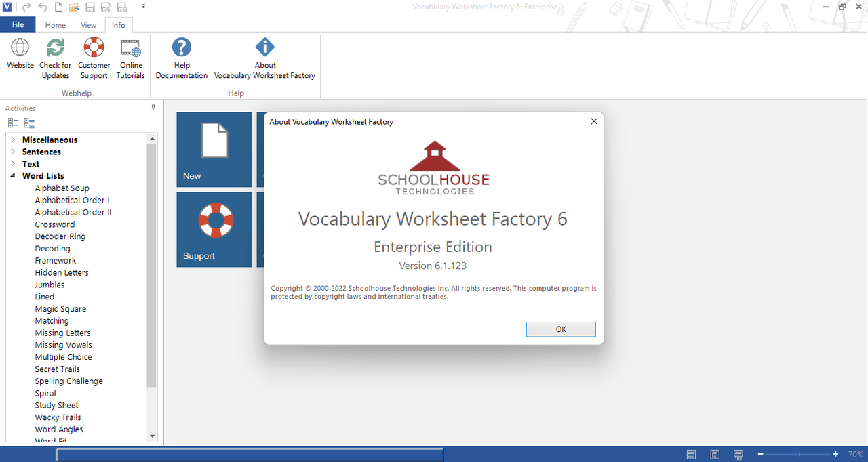Switch to the View ribbon tab
This screenshot has height=462, width=868.
89,25
